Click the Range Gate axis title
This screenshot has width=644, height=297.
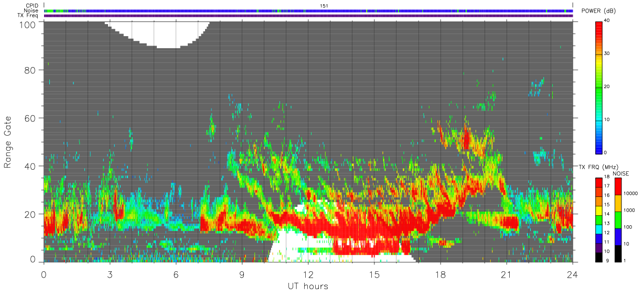tap(8, 141)
